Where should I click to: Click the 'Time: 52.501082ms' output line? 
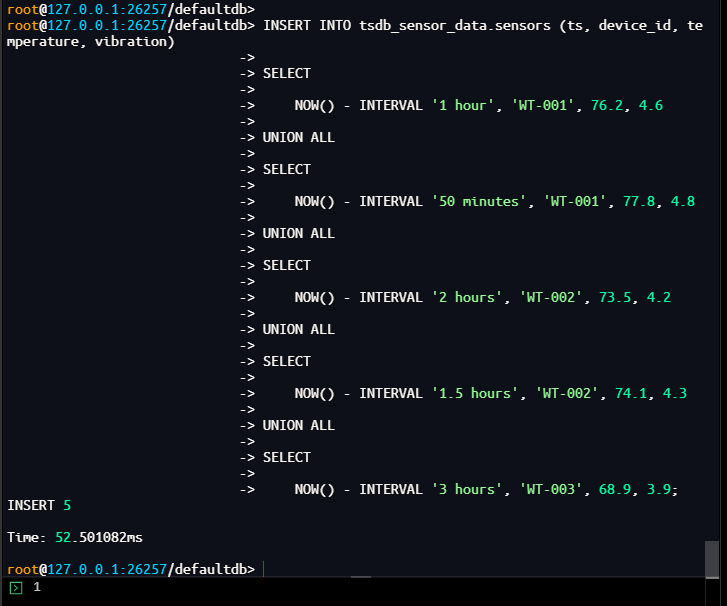click(x=75, y=537)
